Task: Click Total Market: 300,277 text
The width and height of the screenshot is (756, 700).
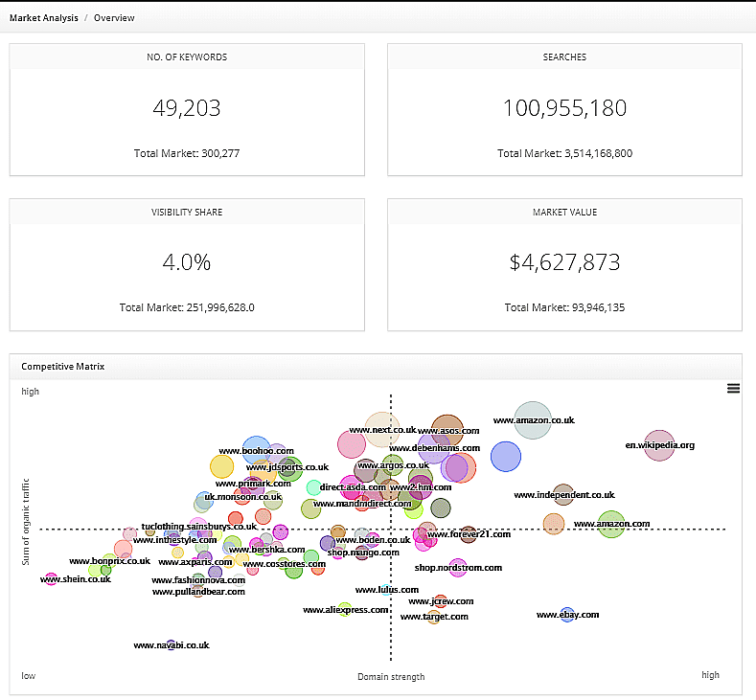Action: click(187, 153)
